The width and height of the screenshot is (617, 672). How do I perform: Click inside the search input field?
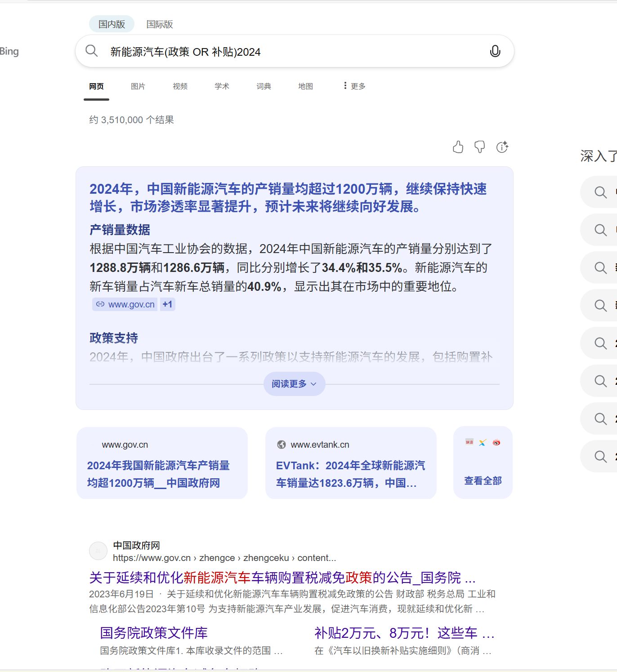click(270, 51)
